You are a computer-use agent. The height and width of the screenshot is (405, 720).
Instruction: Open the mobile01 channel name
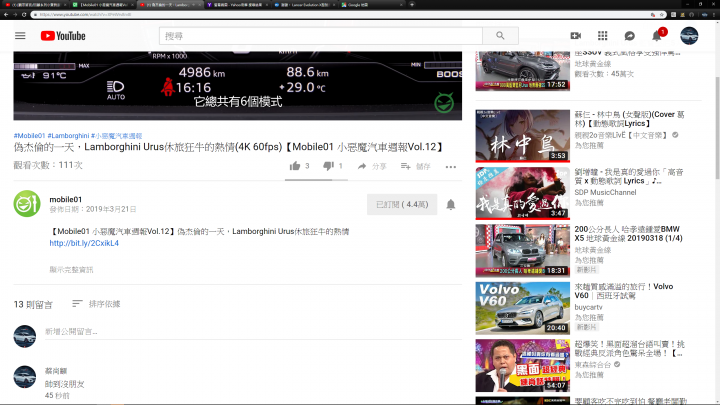point(66,199)
